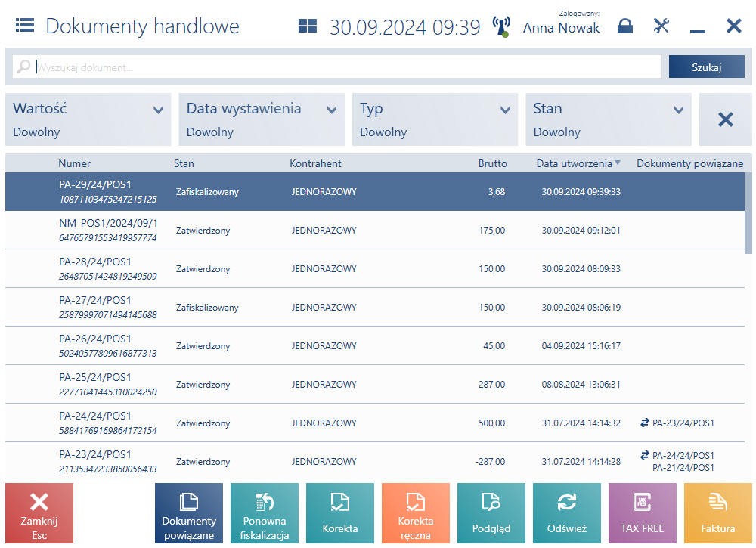Click the tiles dashboard icon beside the date
The image size is (756, 548).
point(308,26)
